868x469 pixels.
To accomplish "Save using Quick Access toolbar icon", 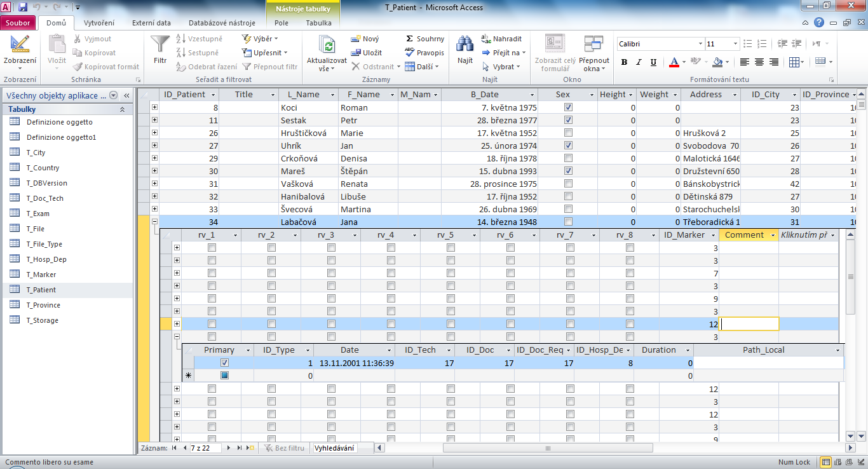I will [x=23, y=8].
